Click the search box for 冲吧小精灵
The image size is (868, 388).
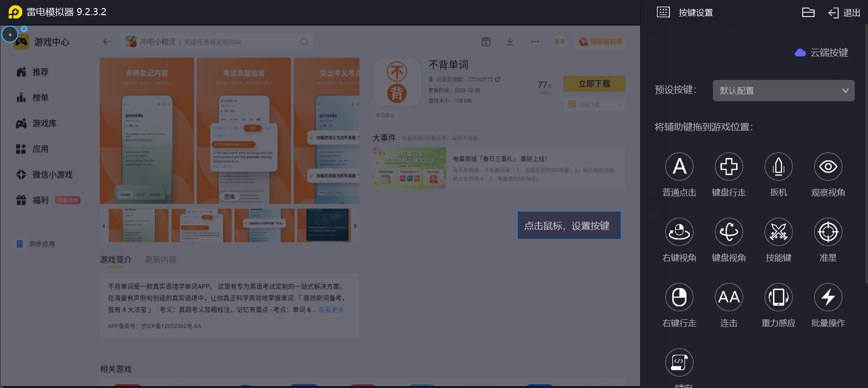217,42
